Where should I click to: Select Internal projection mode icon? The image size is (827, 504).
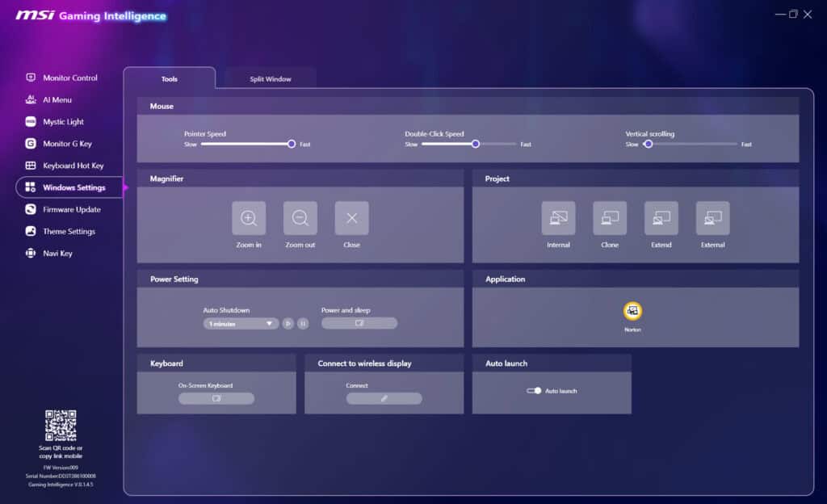[x=558, y=218]
